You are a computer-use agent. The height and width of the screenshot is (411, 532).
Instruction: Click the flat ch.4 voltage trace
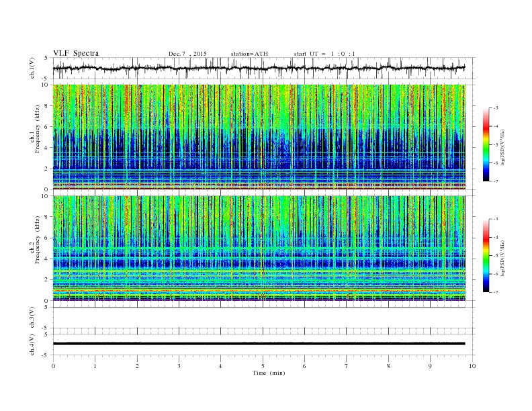[x=259, y=344]
